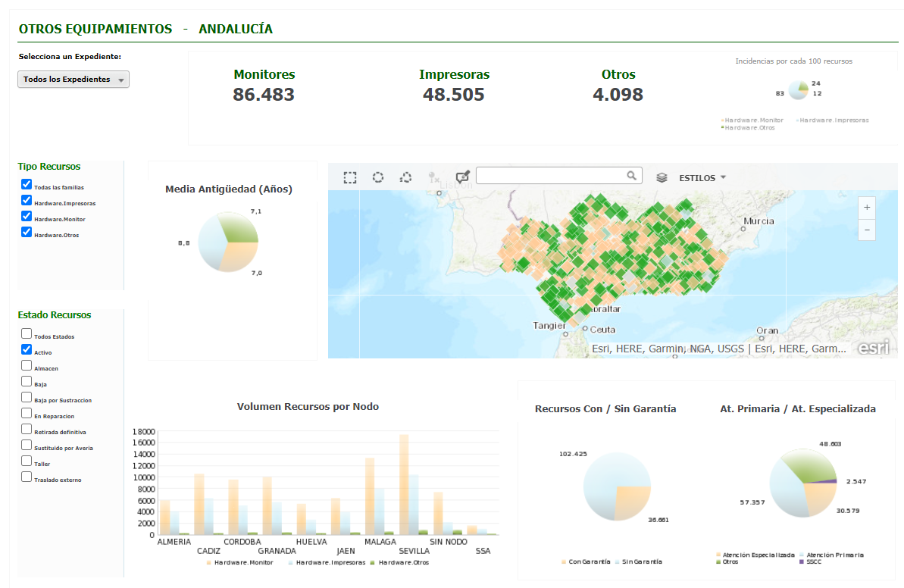Click the Hardware.Otros legend under bar chart
This screenshot has width=904, height=588.
pos(399,563)
